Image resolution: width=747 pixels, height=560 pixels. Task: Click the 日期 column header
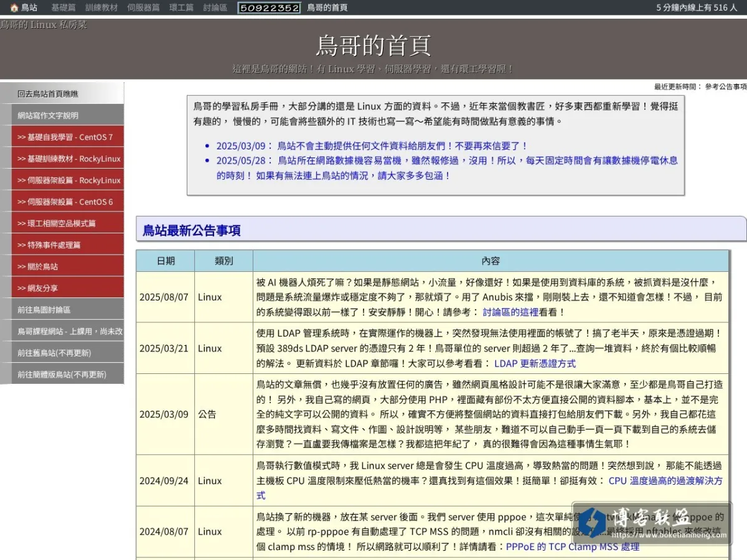(166, 261)
